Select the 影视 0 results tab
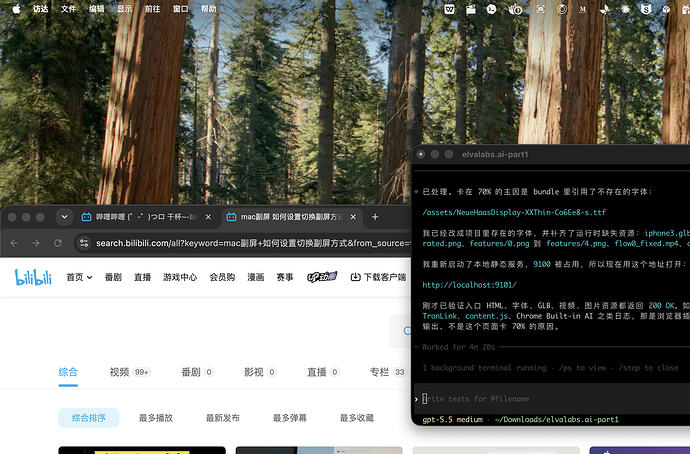 click(x=260, y=372)
